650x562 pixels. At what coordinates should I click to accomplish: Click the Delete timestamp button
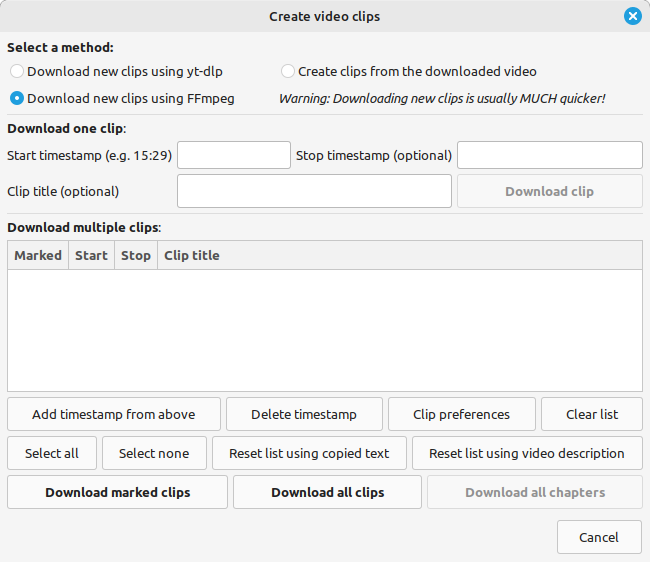click(x=304, y=414)
